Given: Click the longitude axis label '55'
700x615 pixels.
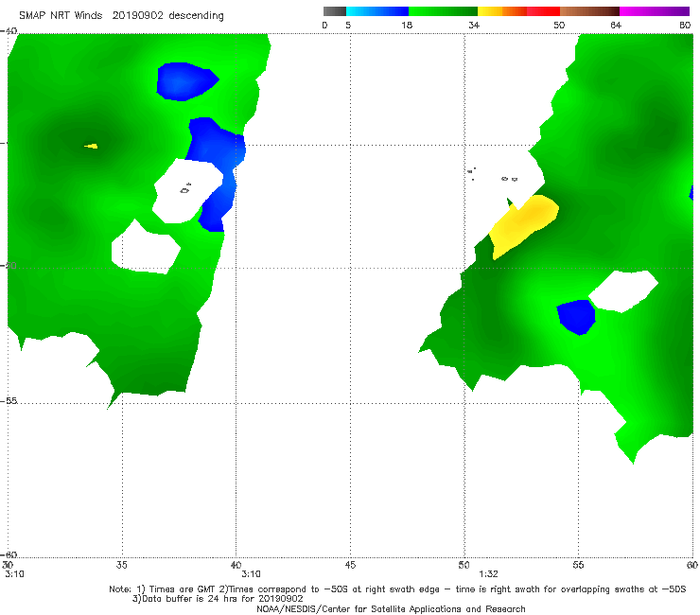Looking at the screenshot, I should coord(578,565).
